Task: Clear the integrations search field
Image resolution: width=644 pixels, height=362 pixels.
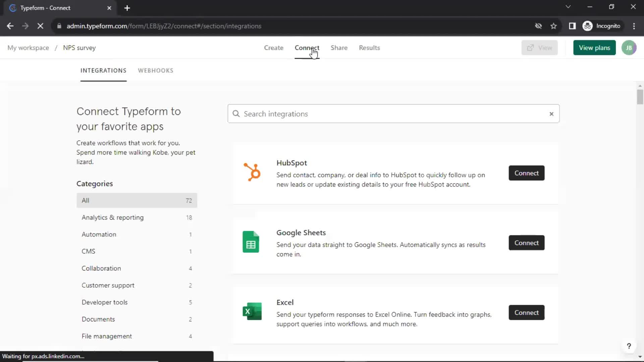Action: coord(551,114)
